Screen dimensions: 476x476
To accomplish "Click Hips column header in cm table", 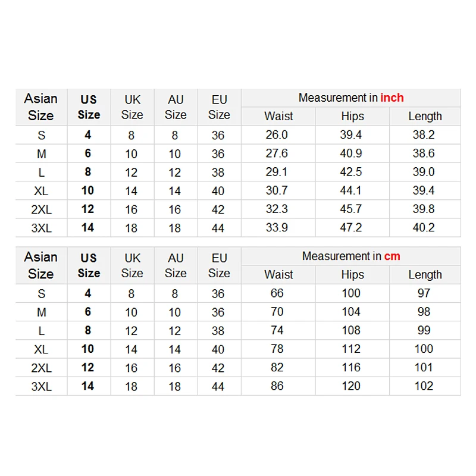I will coord(353,275).
